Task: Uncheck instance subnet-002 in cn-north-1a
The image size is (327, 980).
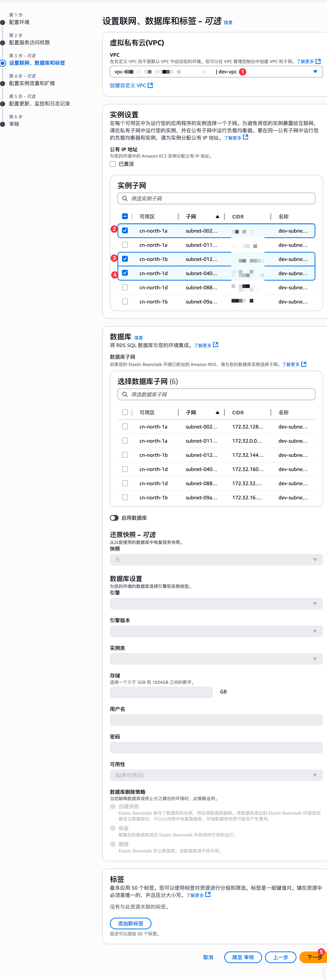Action: pyautogui.click(x=125, y=231)
